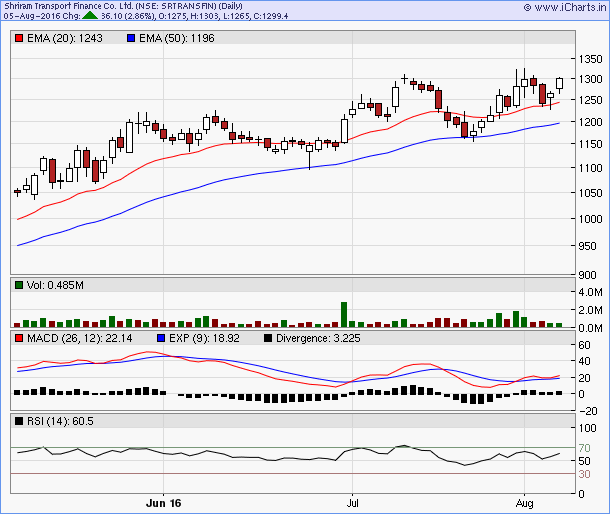Click the red EMA (20) legend swatch
Viewport: 610px width, 514px height.
tap(19, 38)
